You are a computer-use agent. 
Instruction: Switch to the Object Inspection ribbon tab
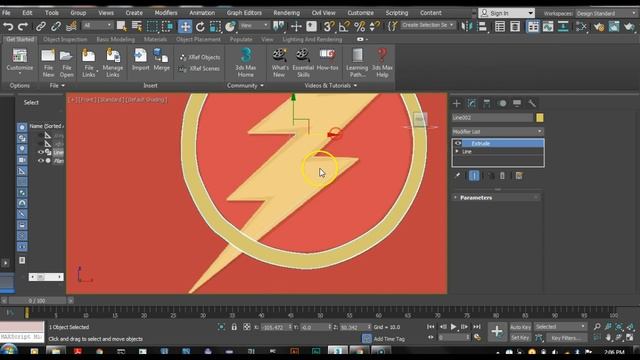pyautogui.click(x=65, y=40)
